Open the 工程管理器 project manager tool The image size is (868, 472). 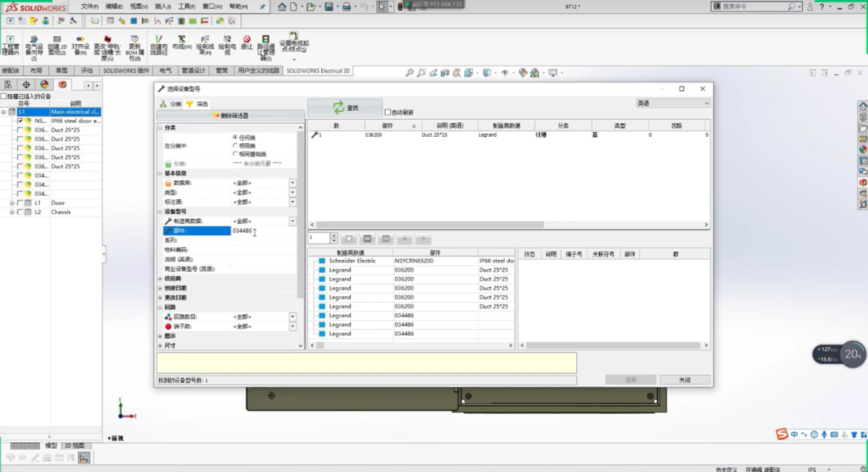coord(10,46)
